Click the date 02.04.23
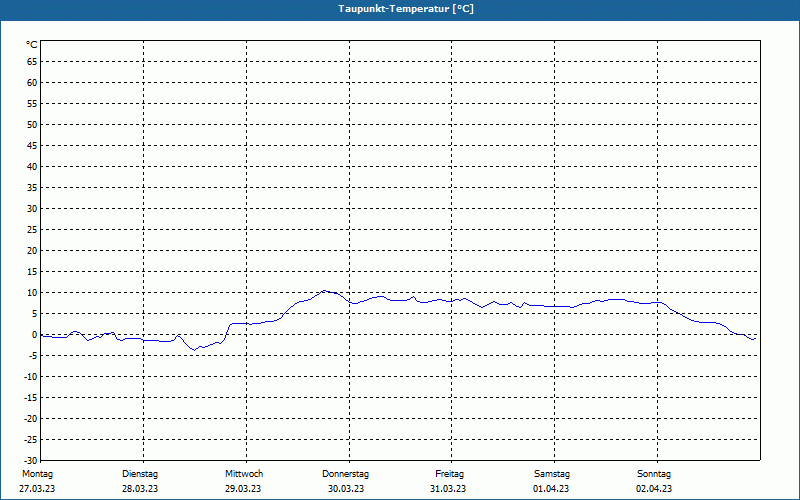This screenshot has width=800, height=500. tap(654, 489)
